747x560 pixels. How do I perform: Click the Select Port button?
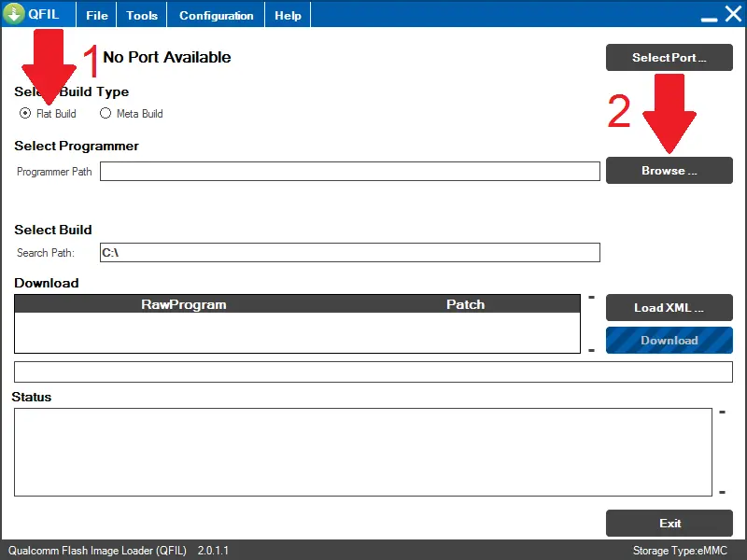669,58
